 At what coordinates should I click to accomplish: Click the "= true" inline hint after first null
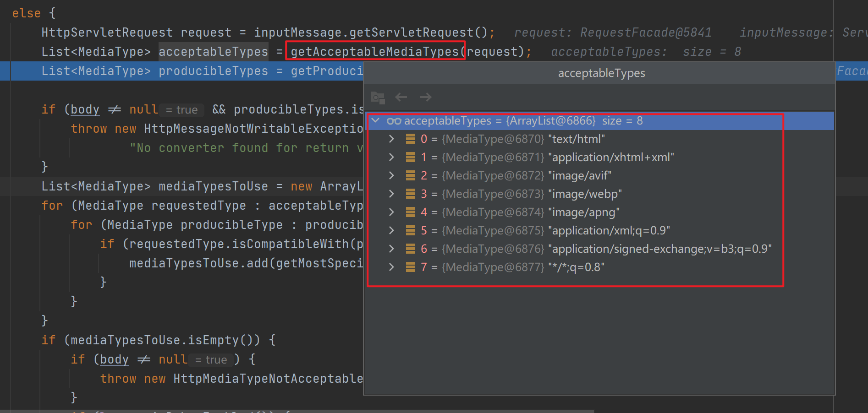[181, 110]
